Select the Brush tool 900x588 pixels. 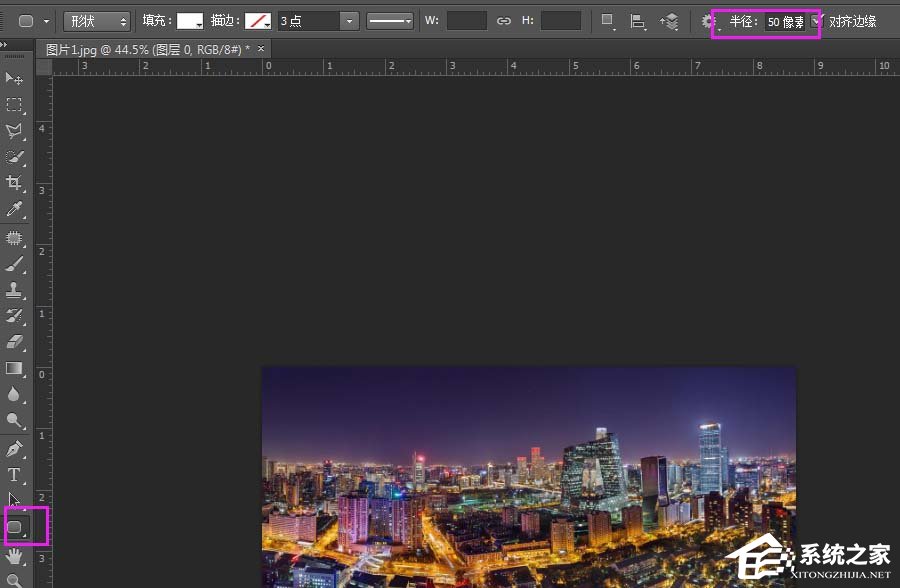click(x=15, y=263)
